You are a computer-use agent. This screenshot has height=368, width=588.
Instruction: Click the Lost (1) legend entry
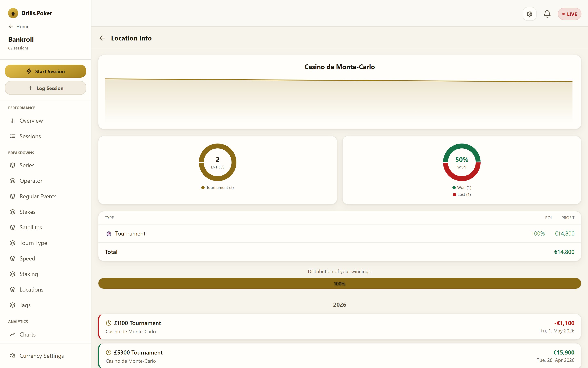pyautogui.click(x=462, y=194)
